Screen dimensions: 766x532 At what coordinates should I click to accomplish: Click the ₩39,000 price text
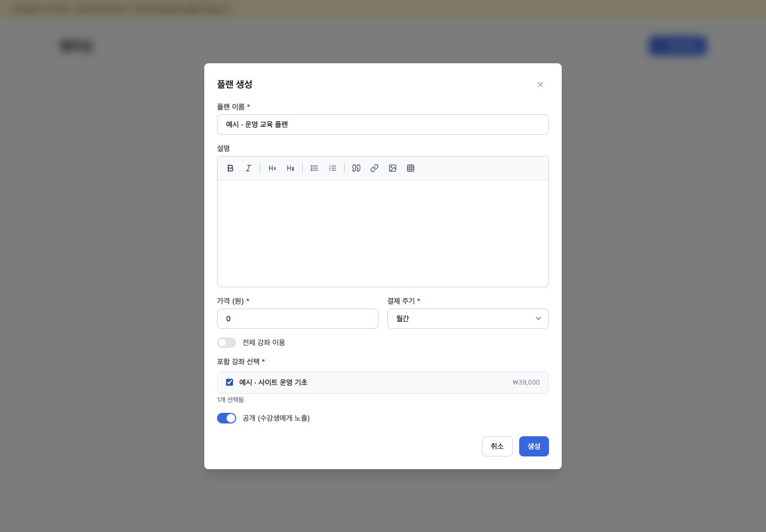click(526, 383)
